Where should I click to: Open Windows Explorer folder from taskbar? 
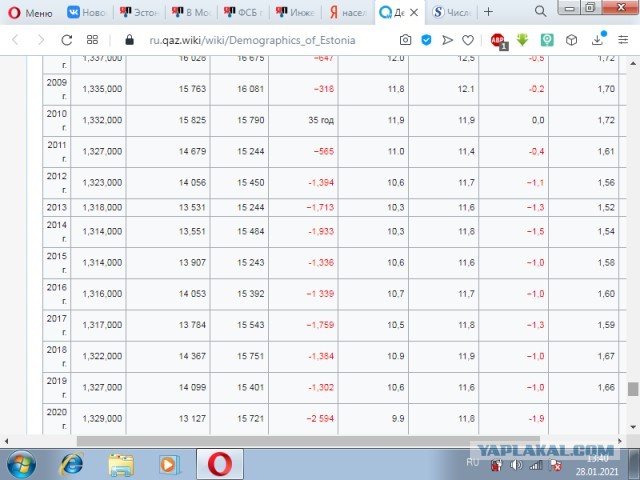(121, 465)
